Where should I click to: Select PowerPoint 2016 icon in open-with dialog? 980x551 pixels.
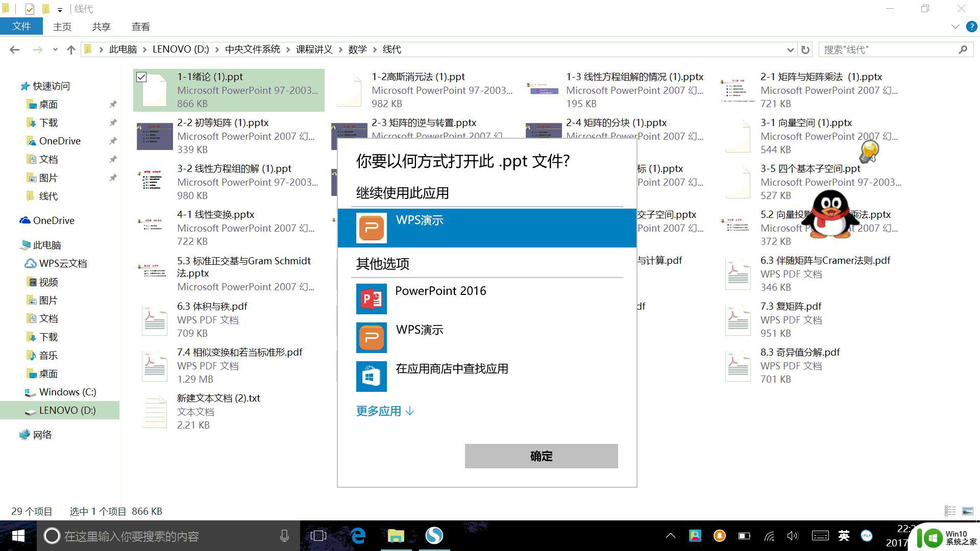click(x=371, y=299)
